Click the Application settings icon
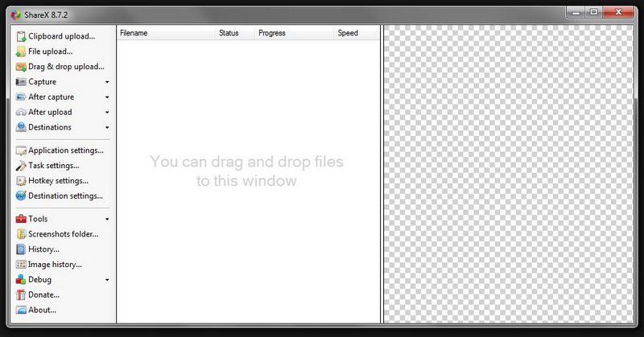Viewport: 644px width, 337px height. (x=21, y=150)
